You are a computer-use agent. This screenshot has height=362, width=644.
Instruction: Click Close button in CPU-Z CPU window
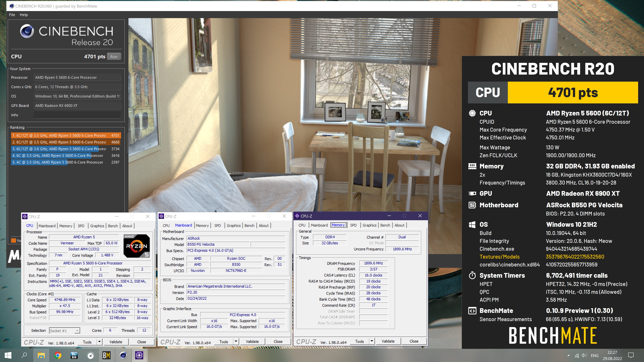point(142,342)
